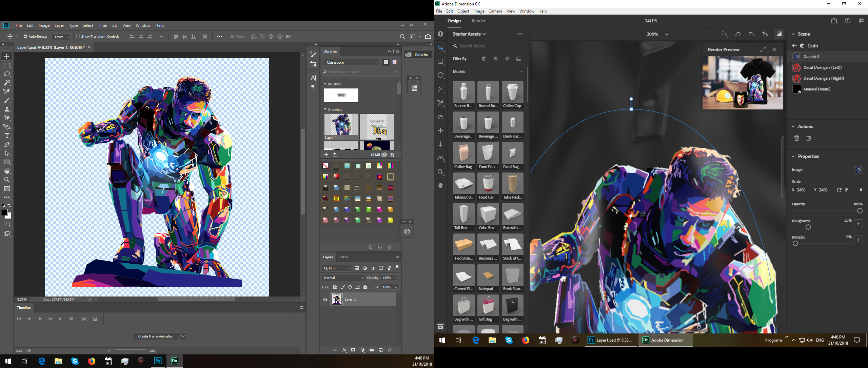Click Create Frame Animation button
Viewport: 868px width, 368px height.
156,336
